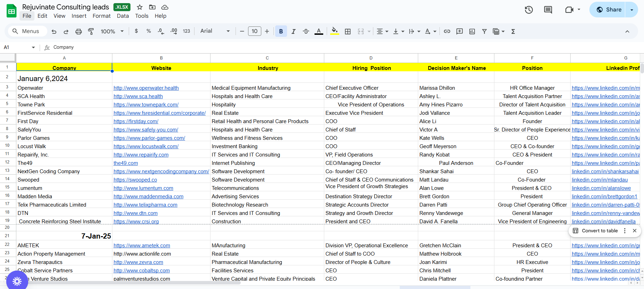Open the Format menu
The width and height of the screenshot is (644, 289).
pyautogui.click(x=101, y=16)
